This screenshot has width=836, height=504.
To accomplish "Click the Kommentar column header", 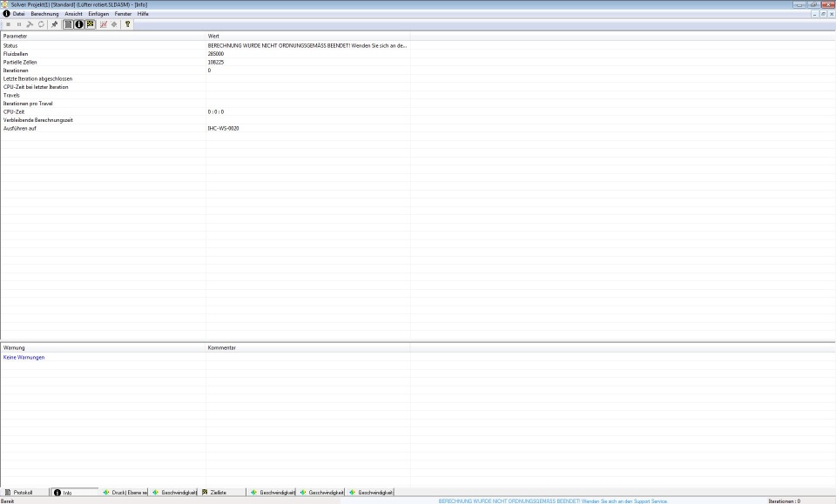I will coord(308,348).
